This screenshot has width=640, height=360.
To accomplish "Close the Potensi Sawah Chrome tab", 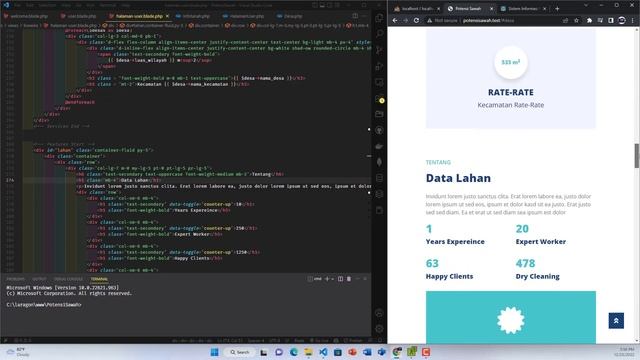I will pos(491,9).
